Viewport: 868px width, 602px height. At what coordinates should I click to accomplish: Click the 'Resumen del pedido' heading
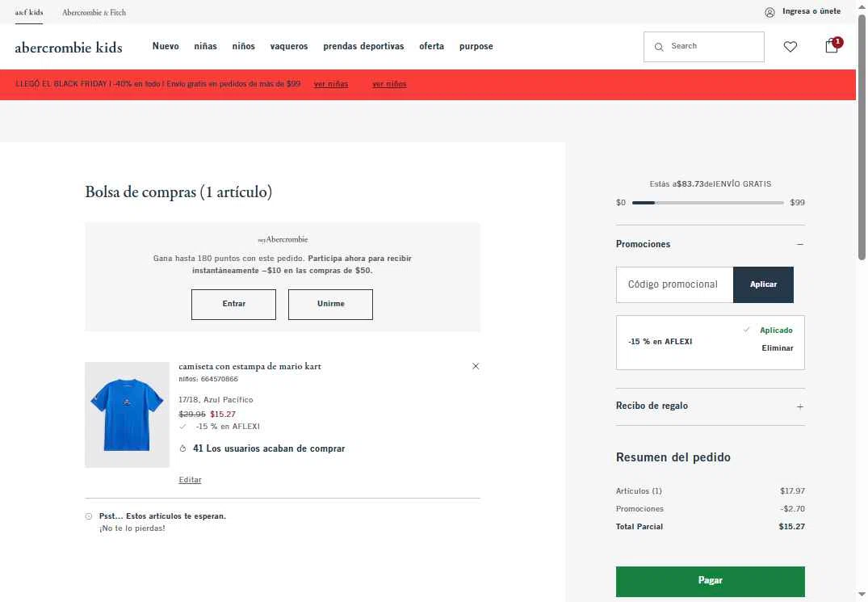click(673, 457)
